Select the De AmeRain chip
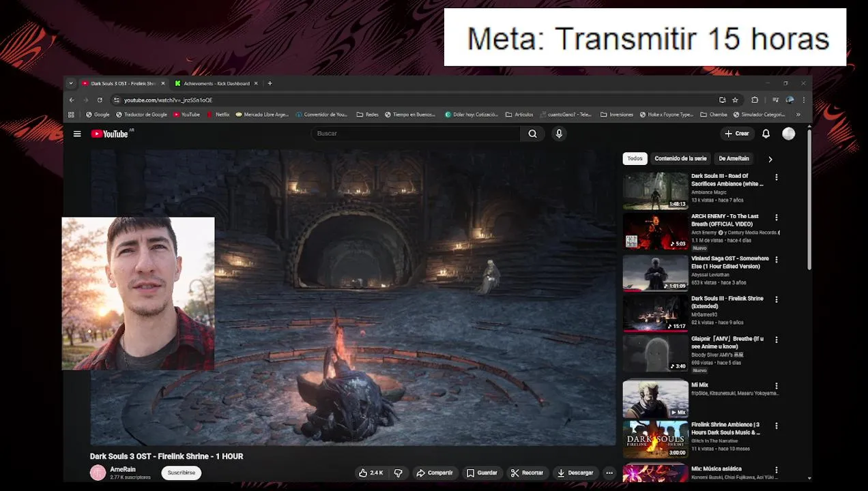The height and width of the screenshot is (491, 868). pos(734,159)
